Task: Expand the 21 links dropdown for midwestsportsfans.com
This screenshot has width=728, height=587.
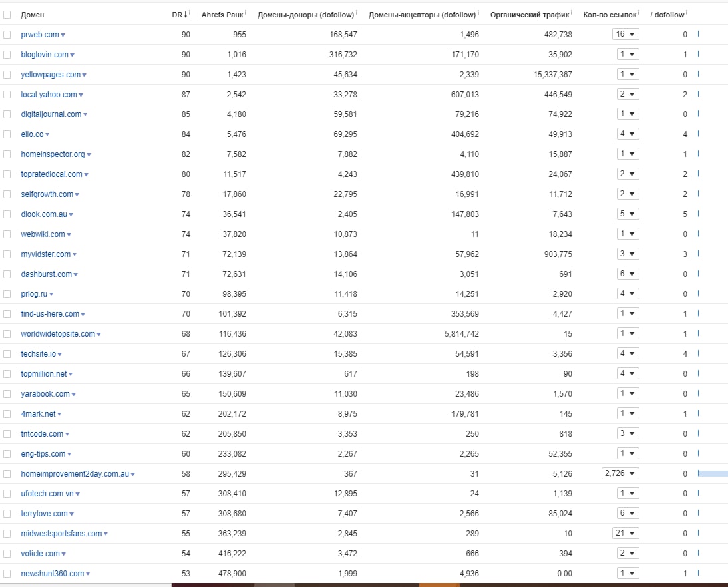Action: tap(626, 533)
